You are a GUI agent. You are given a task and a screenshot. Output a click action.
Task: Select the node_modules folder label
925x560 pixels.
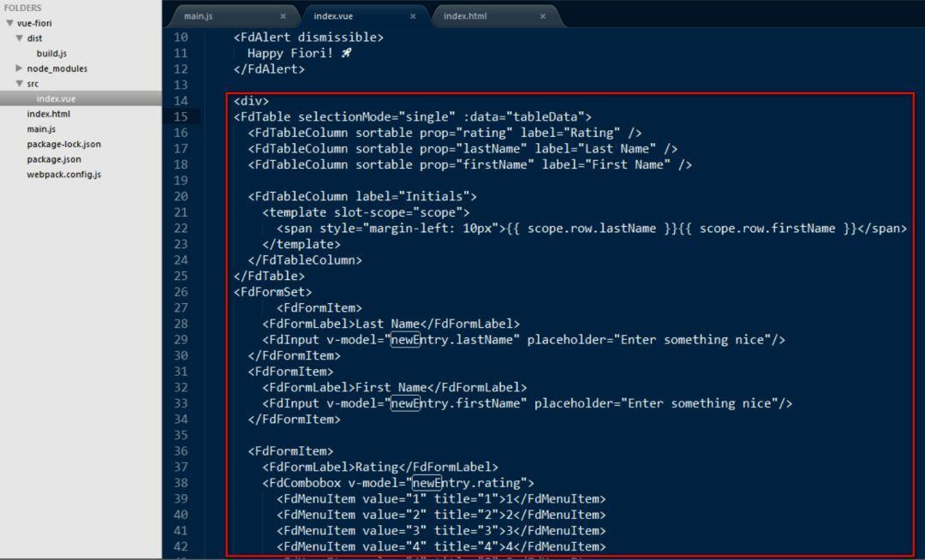57,69
